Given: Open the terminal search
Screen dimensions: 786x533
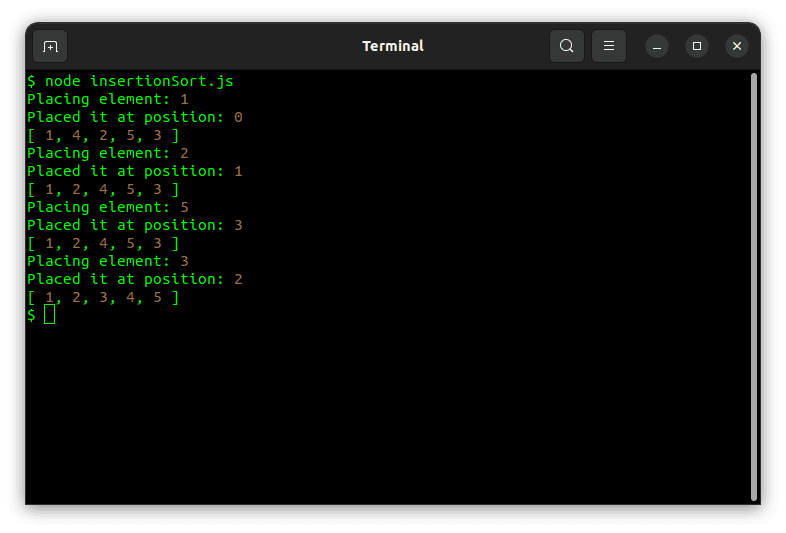Looking at the screenshot, I should click(x=566, y=46).
